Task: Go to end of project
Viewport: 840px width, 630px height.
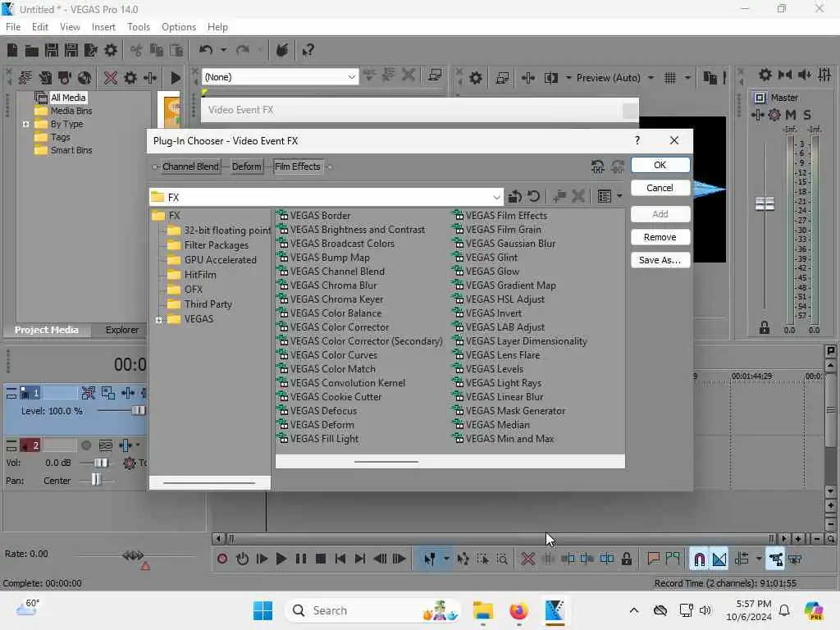Action: point(360,559)
